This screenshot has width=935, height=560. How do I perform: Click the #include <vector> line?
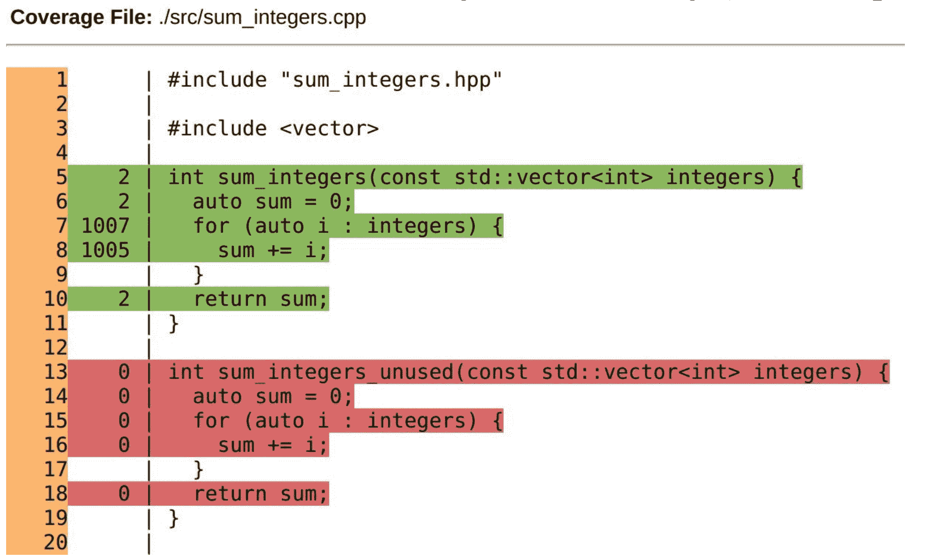(x=273, y=129)
